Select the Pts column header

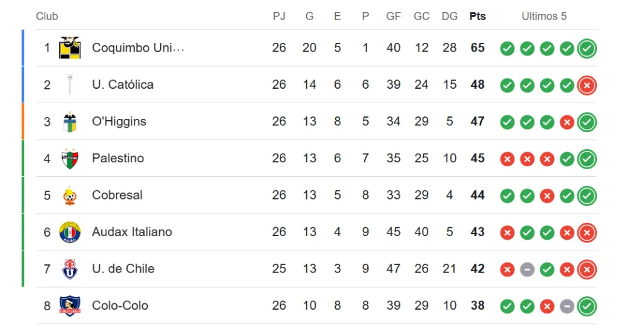477,16
